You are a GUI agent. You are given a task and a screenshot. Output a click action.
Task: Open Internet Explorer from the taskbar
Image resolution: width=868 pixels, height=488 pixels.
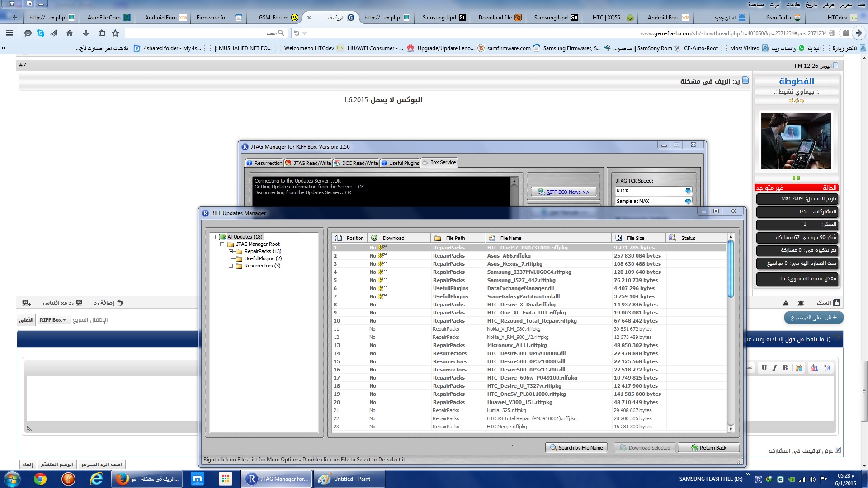[96, 479]
